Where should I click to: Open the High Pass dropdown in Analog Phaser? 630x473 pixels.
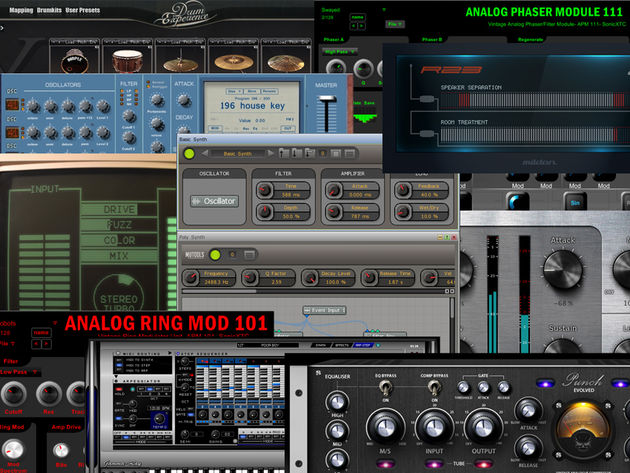pos(340,52)
